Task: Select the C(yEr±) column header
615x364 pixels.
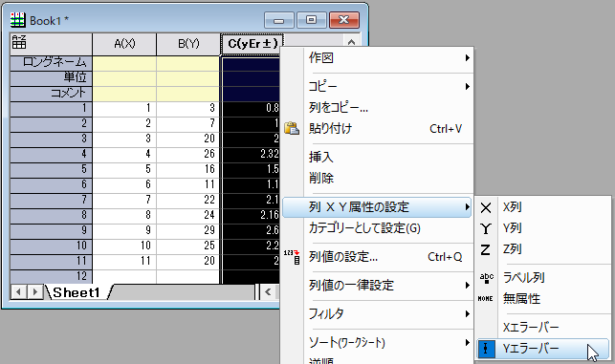Action: tap(253, 44)
